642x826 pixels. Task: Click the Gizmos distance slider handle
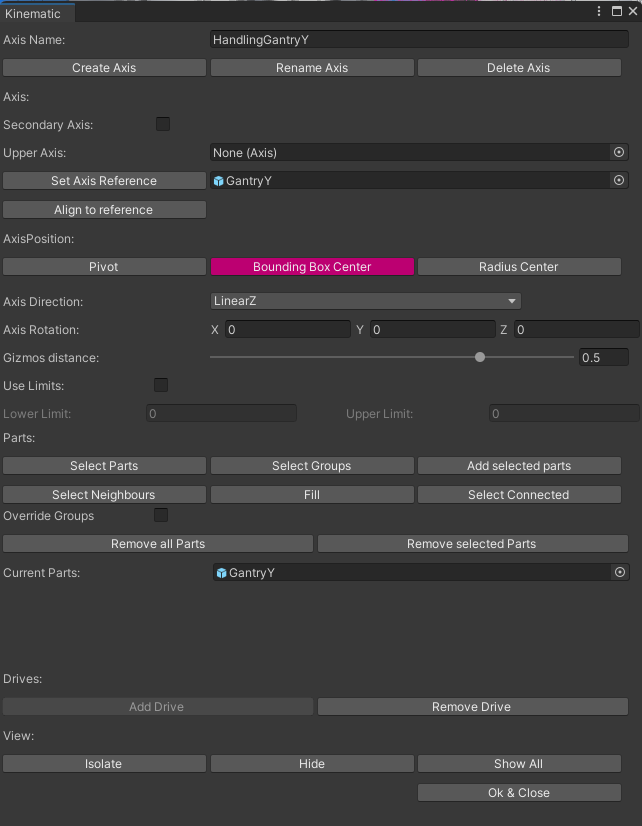click(x=480, y=357)
